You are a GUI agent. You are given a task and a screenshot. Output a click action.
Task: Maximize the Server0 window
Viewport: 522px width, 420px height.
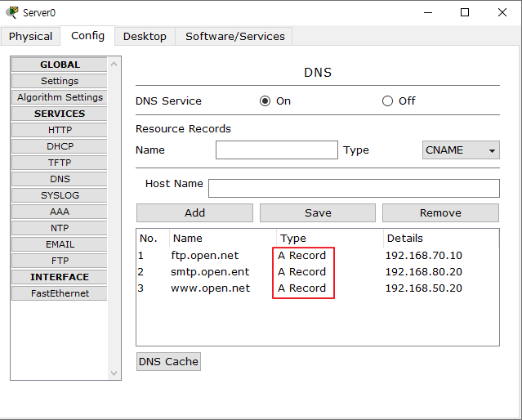(x=465, y=12)
